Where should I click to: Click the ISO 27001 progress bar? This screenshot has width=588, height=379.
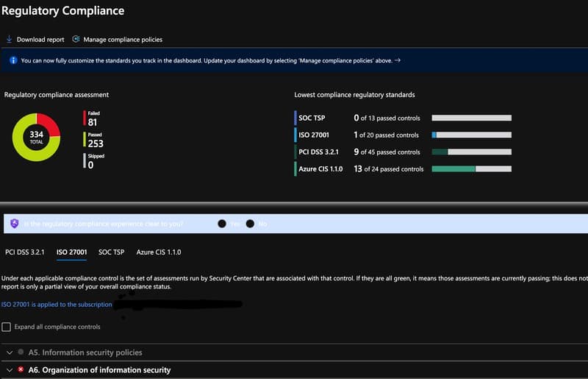(x=471, y=135)
